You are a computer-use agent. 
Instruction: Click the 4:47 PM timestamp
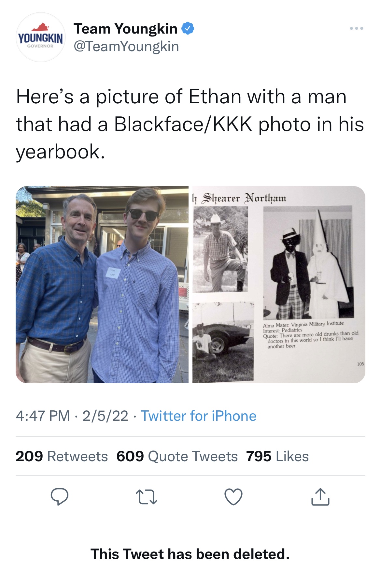pyautogui.click(x=43, y=416)
